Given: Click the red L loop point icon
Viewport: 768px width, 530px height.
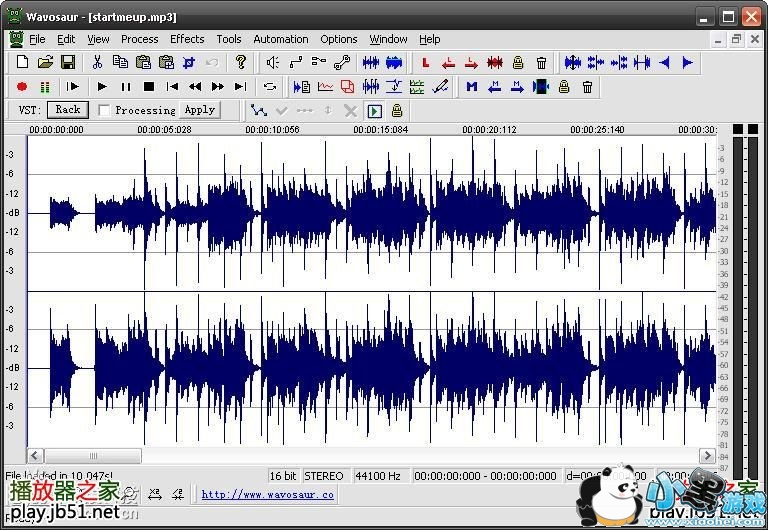Looking at the screenshot, I should (425, 62).
